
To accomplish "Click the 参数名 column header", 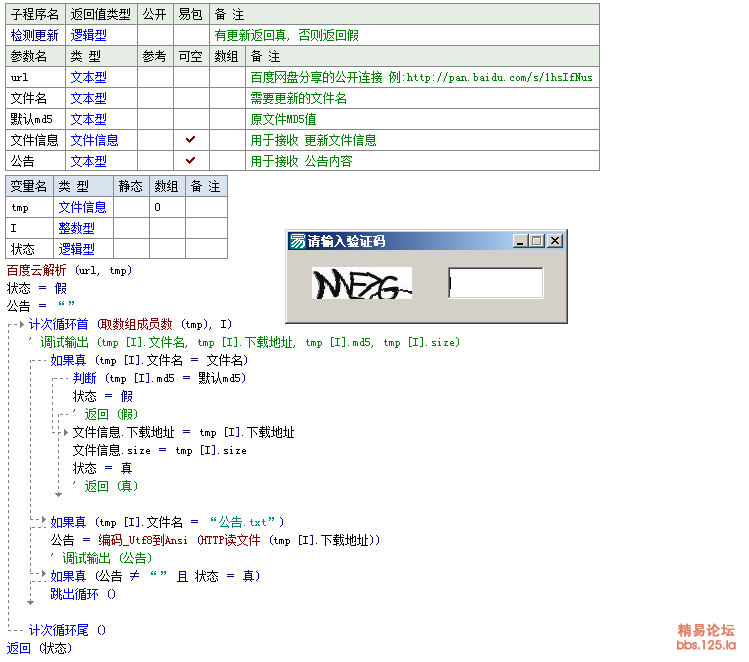I will [35, 56].
